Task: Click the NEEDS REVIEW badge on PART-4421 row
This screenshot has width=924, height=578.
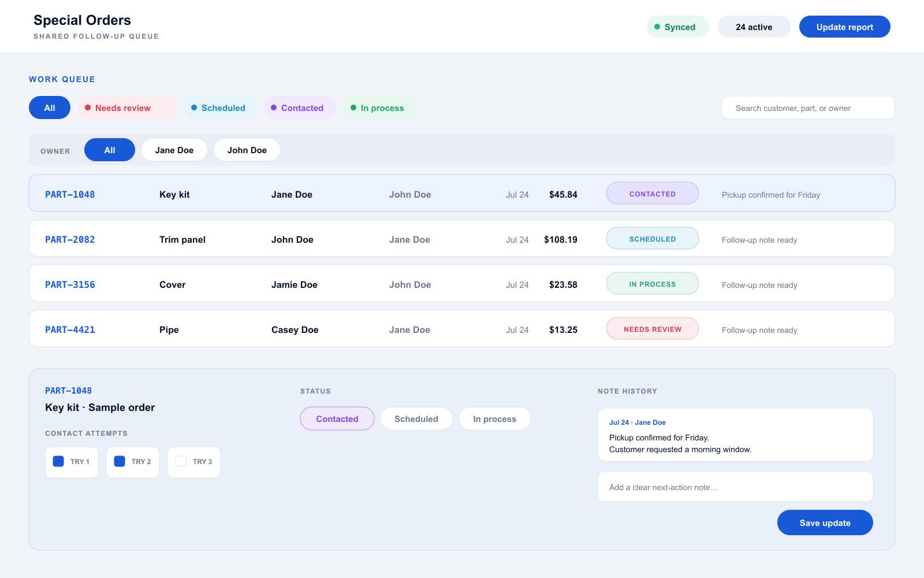Action: pyautogui.click(x=652, y=328)
